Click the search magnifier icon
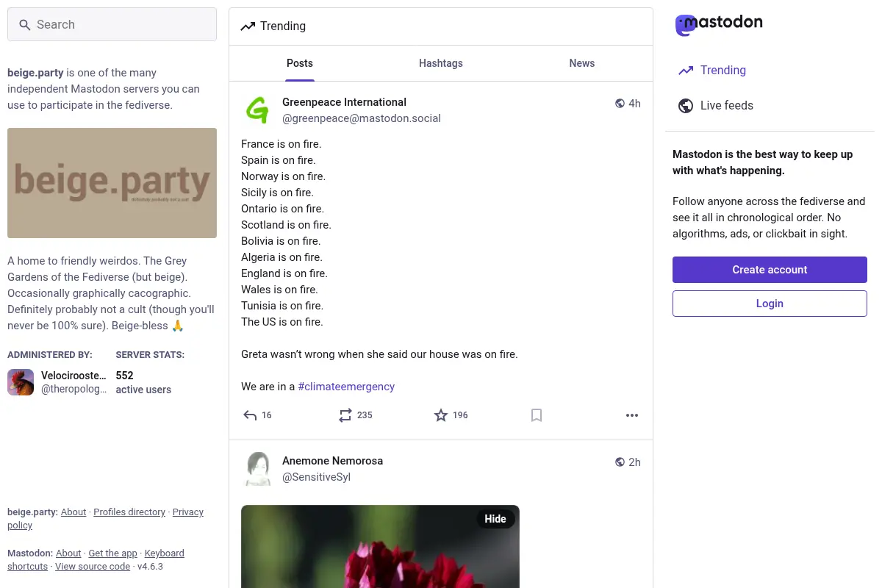Viewport: 882px width, 588px height. pyautogui.click(x=25, y=25)
